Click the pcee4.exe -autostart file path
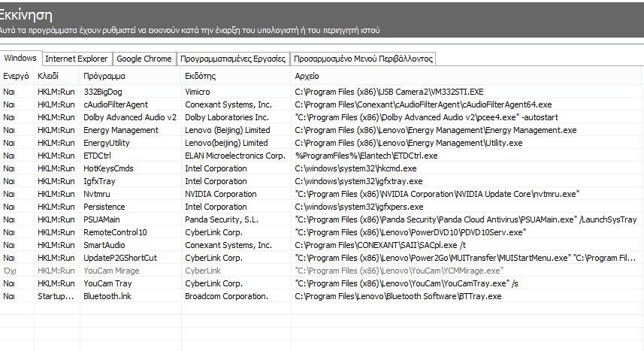This screenshot has width=644, height=351. (x=426, y=117)
